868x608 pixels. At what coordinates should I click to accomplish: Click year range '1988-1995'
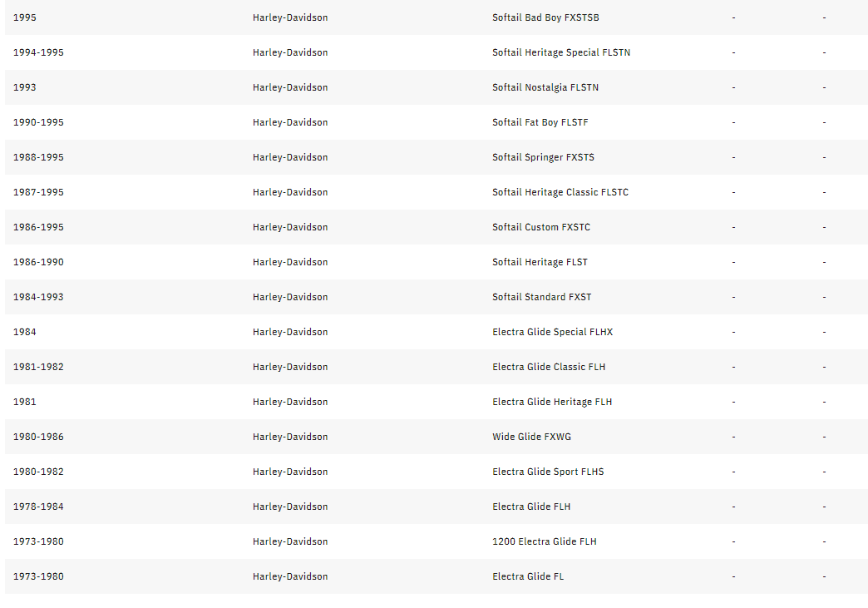point(38,157)
